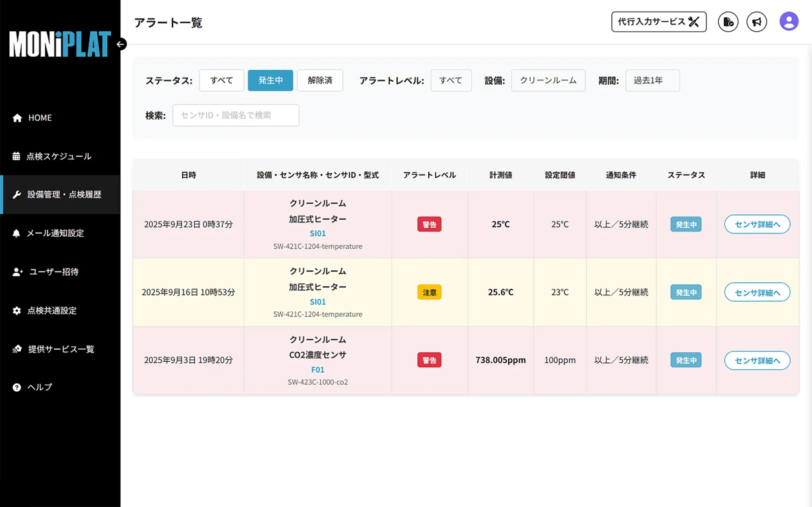Click the F01 sensor ID link

tap(317, 370)
